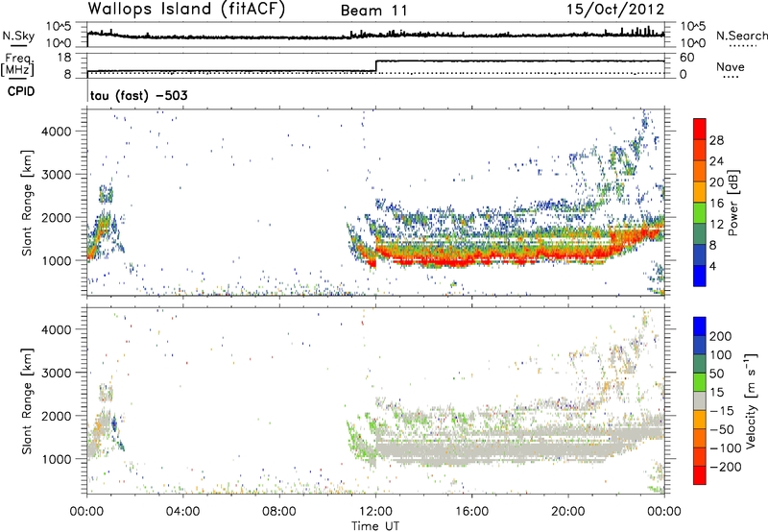
Task: Click the "60" tick on the Nave axis
Action: coord(687,58)
